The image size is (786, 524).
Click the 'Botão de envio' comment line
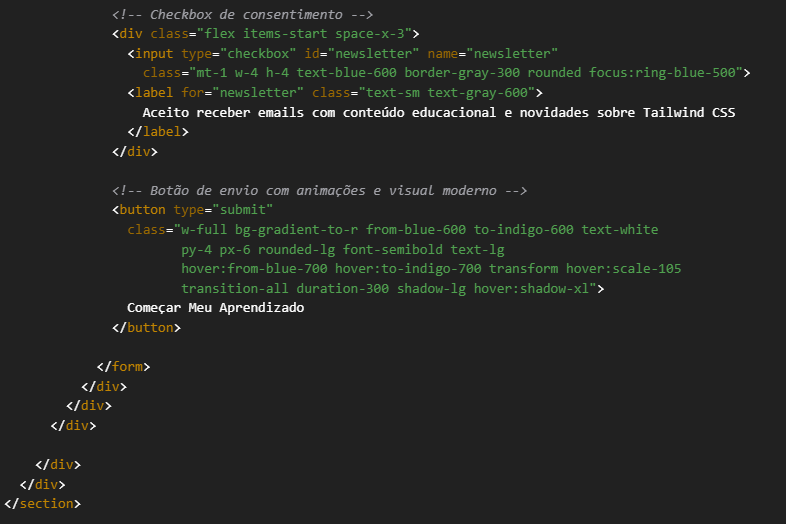pyautogui.click(x=319, y=191)
